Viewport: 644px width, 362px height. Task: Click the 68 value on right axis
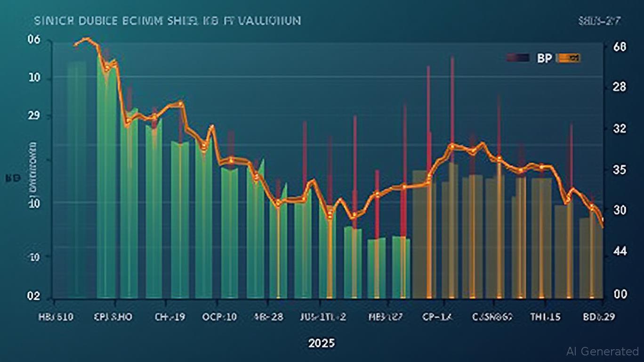coord(620,47)
